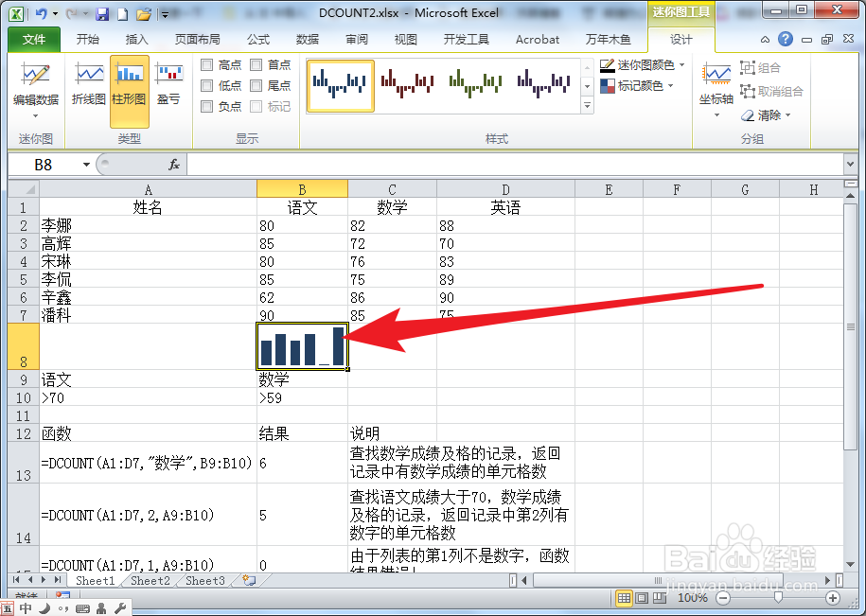Open 迷你图颜色 sparkline color menu
Screen dimensions: 866x616
643,65
